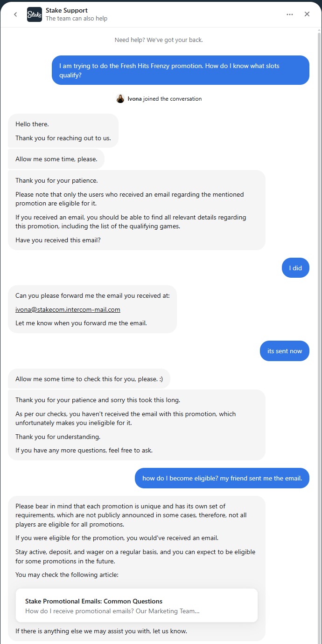
Task: Open the three-dot more options menu
Action: [290, 14]
